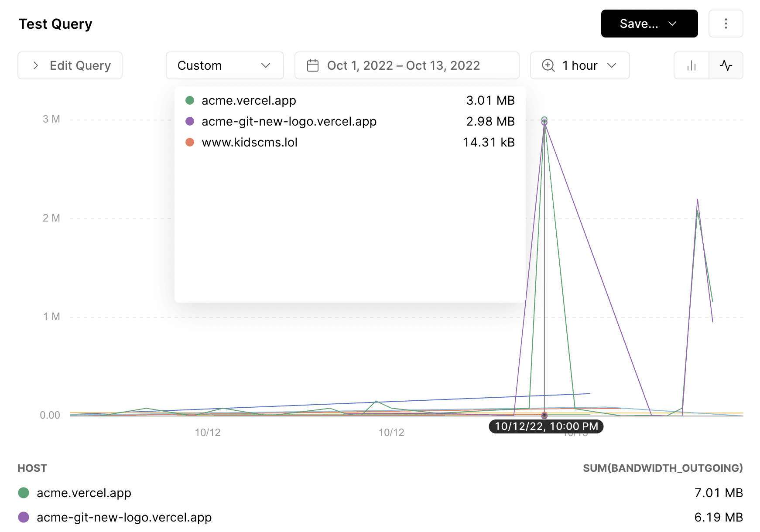Toggle www.kidscms.lol entry in the tooltip
The width and height of the screenshot is (760, 532).
click(250, 142)
